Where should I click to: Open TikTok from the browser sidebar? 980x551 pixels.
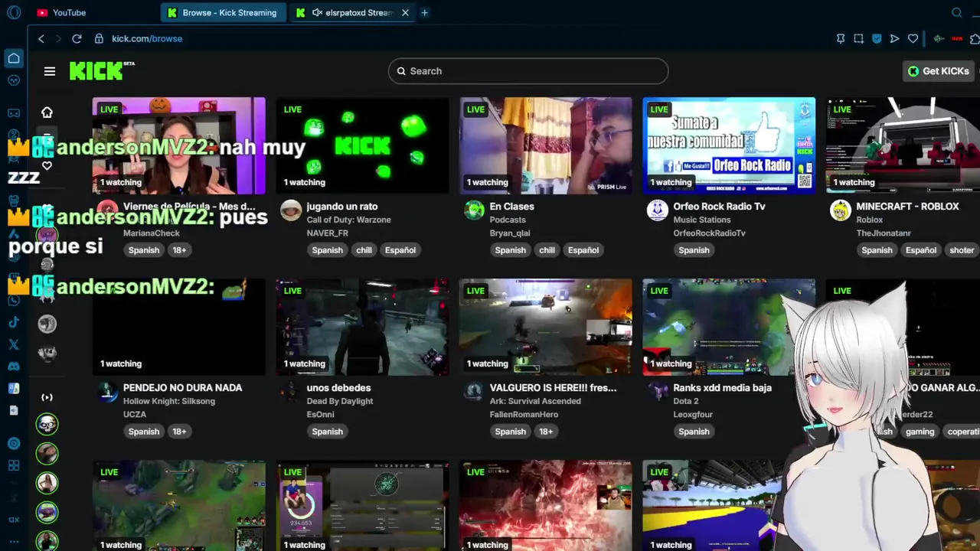14,323
